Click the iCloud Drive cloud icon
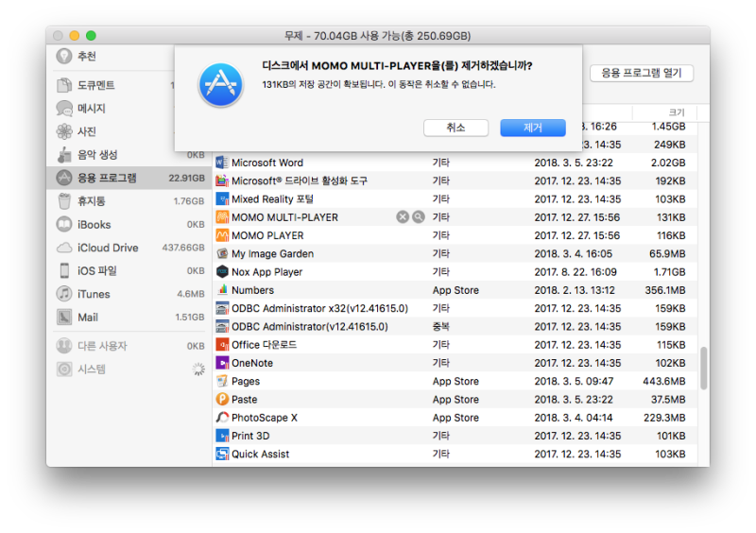The width and height of the screenshot is (756, 533). [63, 248]
